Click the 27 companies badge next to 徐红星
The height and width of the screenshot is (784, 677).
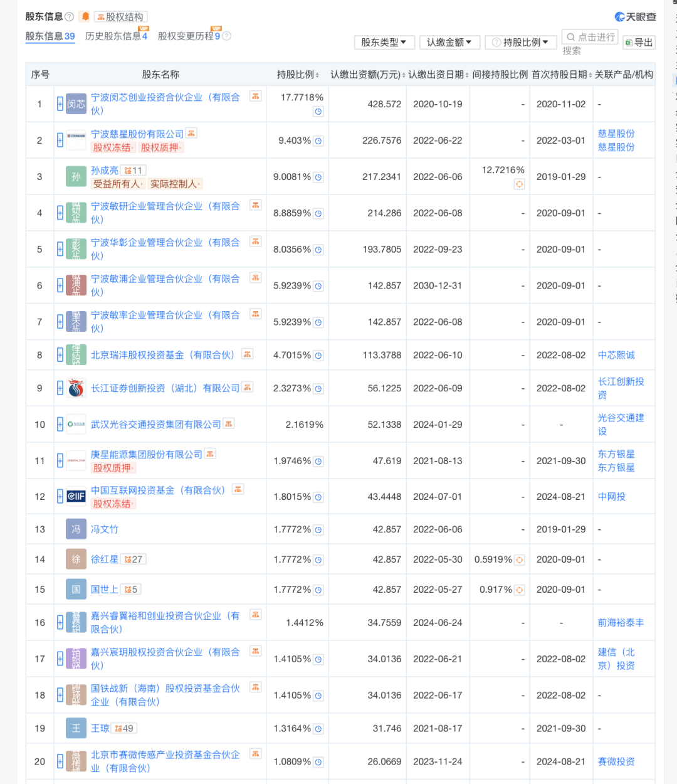(133, 559)
